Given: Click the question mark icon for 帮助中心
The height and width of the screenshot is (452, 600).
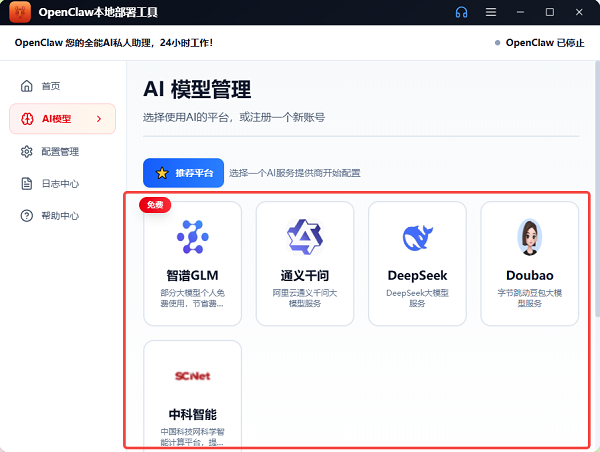Looking at the screenshot, I should point(26,216).
